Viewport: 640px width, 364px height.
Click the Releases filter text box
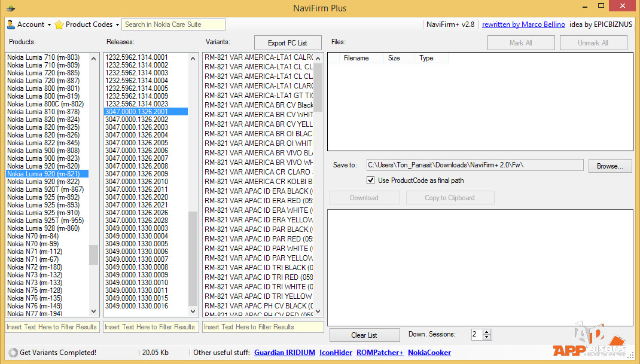151,327
